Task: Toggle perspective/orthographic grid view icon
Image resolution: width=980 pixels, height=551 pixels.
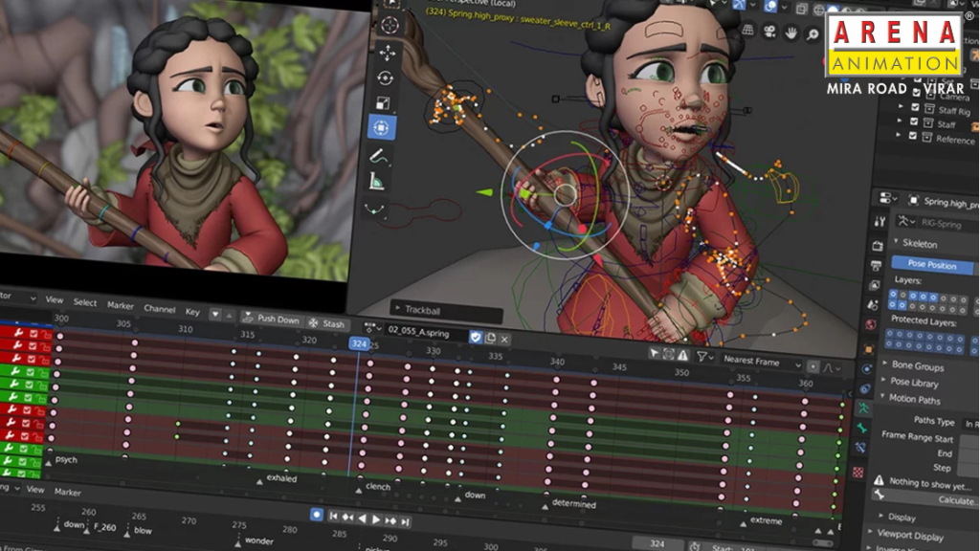Action: point(747,30)
